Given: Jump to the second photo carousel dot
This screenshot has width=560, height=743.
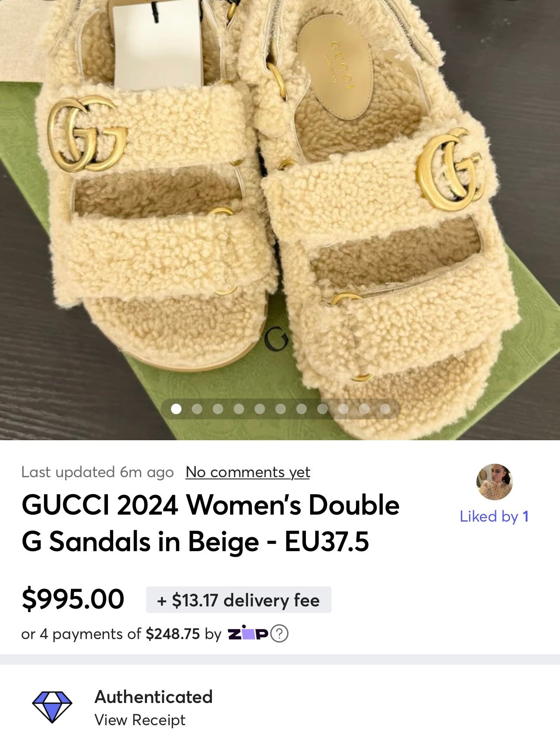Looking at the screenshot, I should (x=197, y=409).
